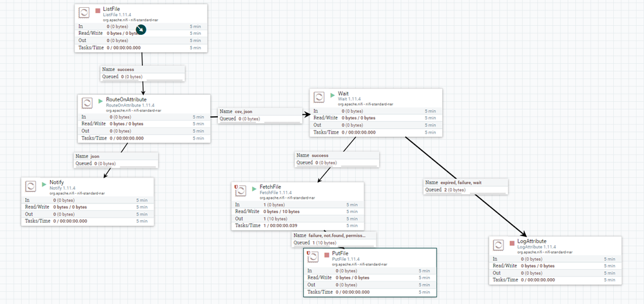The width and height of the screenshot is (644, 304).
Task: Click the Tasks/Time row of Notify
Action: pos(88,221)
